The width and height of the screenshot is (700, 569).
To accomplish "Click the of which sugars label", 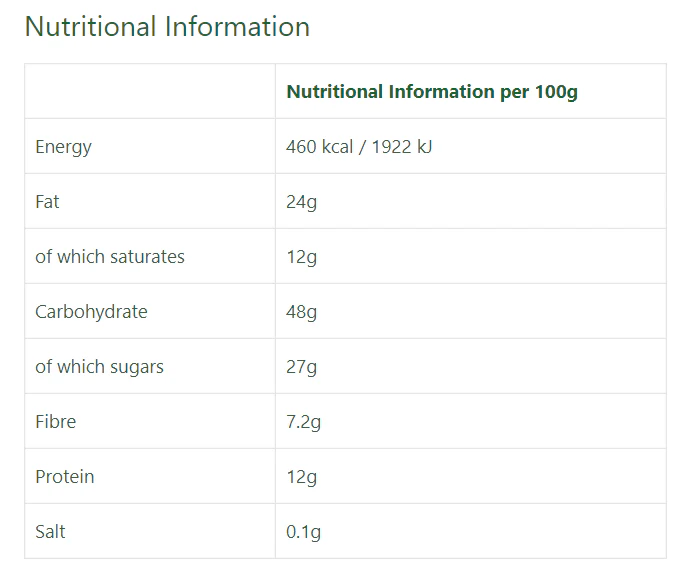I will click(100, 367).
